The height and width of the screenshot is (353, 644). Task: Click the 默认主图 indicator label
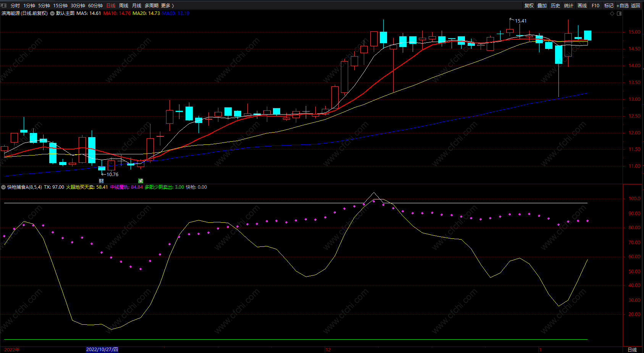[65, 13]
